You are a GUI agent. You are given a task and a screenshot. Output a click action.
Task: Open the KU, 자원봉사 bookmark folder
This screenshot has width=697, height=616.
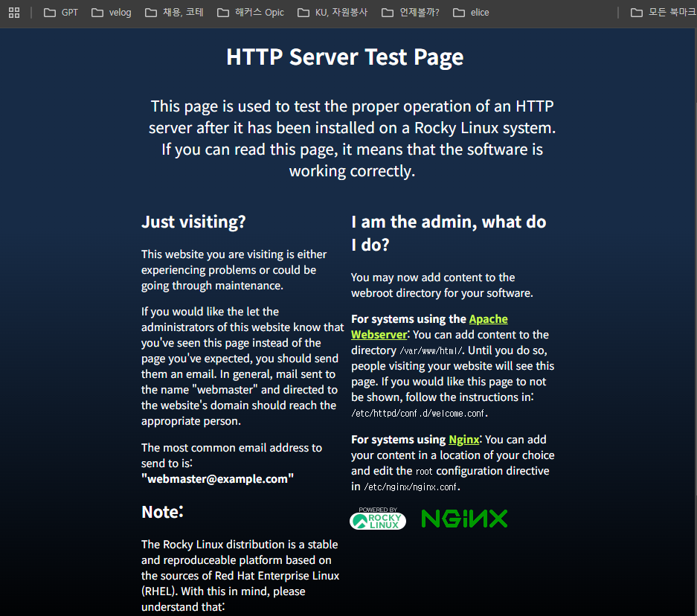pyautogui.click(x=332, y=13)
